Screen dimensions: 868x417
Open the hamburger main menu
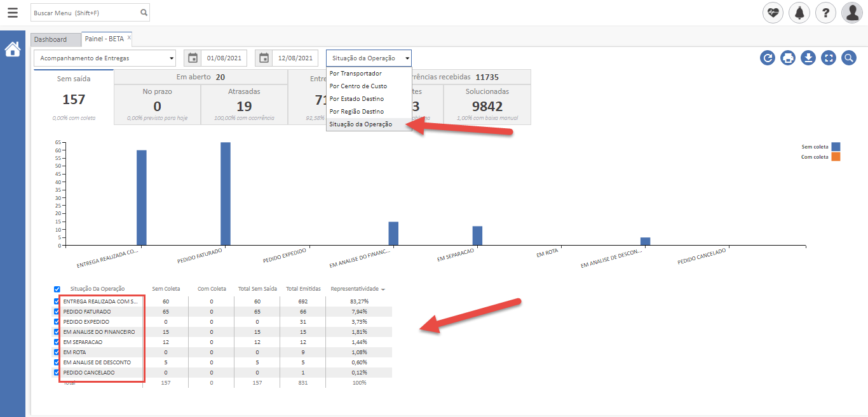tap(13, 13)
